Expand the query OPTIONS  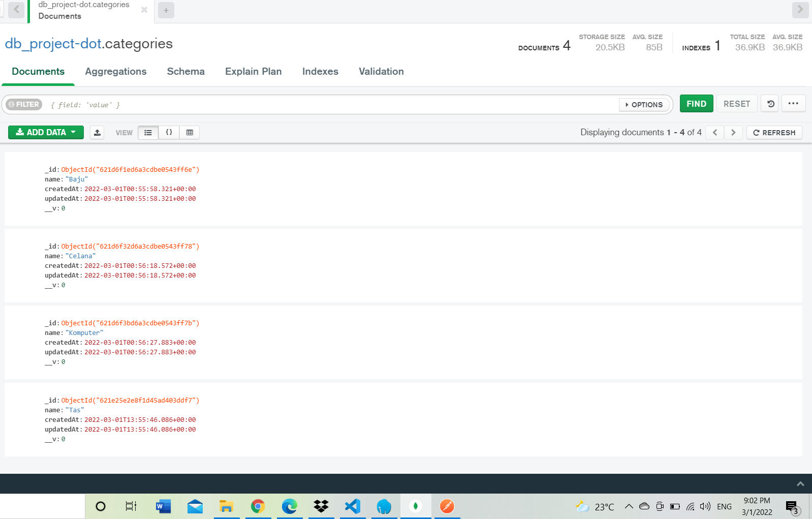(x=644, y=105)
